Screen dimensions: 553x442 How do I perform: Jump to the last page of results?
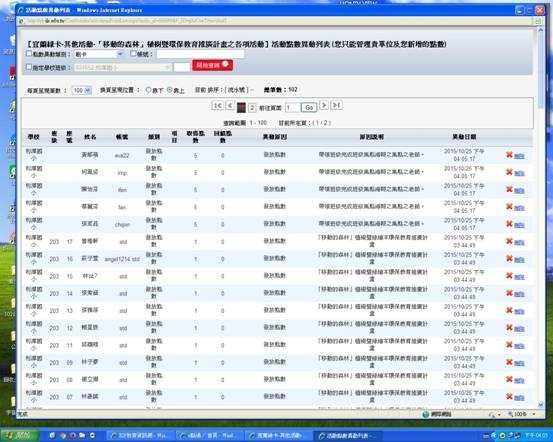click(336, 105)
